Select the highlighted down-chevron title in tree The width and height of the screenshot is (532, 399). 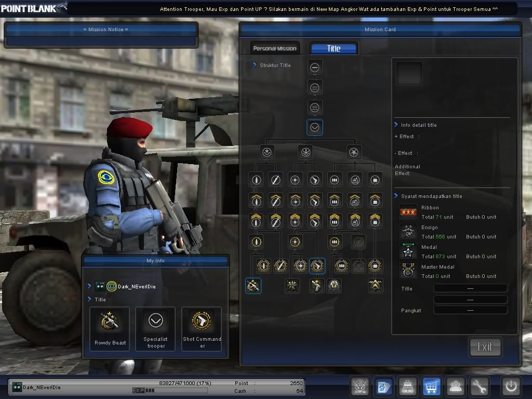click(315, 128)
